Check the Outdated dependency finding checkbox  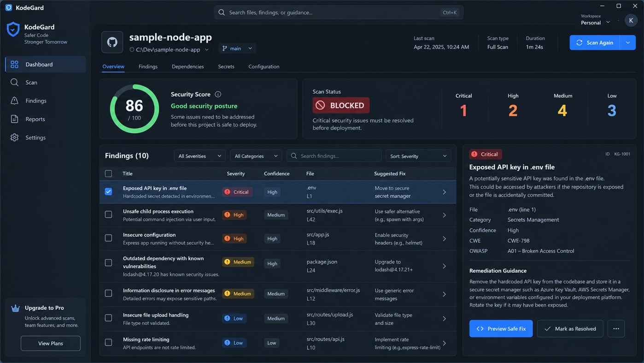(x=108, y=262)
